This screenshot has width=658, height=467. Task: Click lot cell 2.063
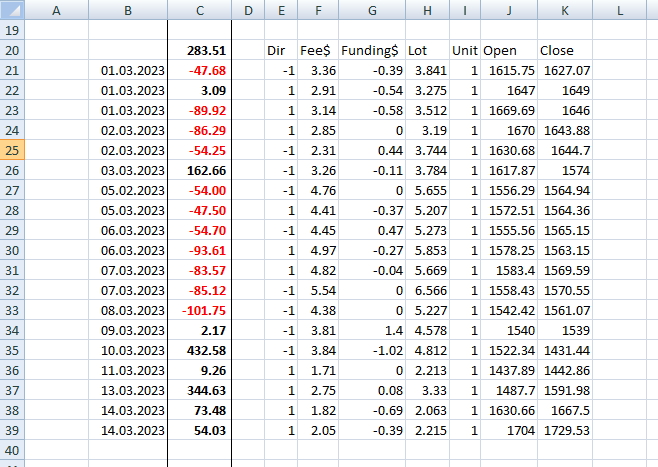click(x=428, y=410)
